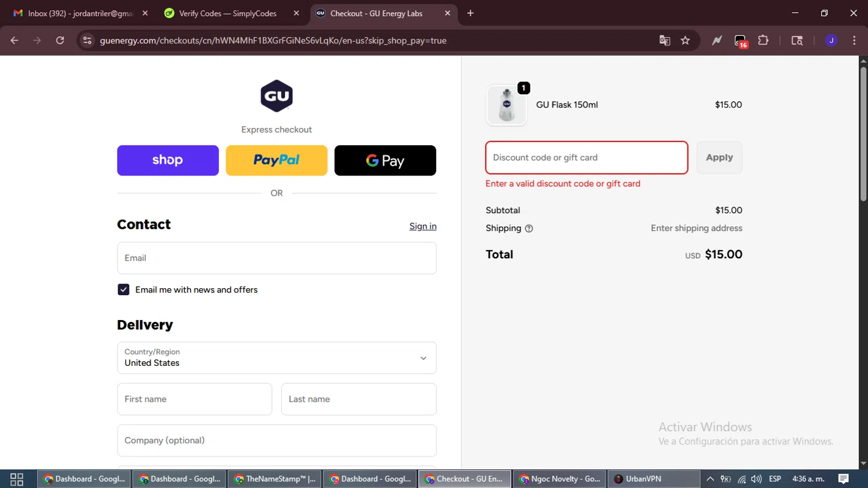Uncheck Email me with news and offers

pyautogui.click(x=123, y=289)
